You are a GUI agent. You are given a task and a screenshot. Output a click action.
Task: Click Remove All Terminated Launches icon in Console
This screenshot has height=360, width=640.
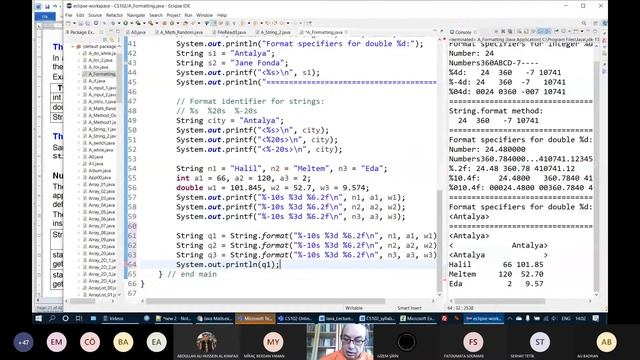pos(510,31)
